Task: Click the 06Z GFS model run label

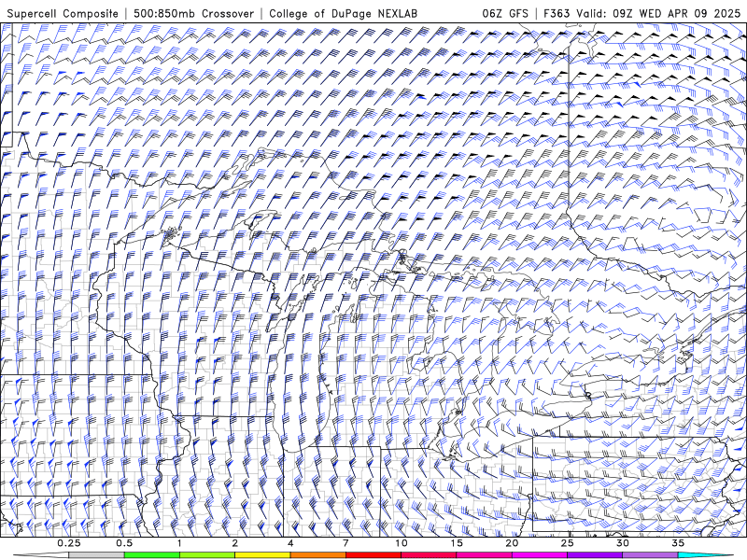Action: click(x=505, y=13)
